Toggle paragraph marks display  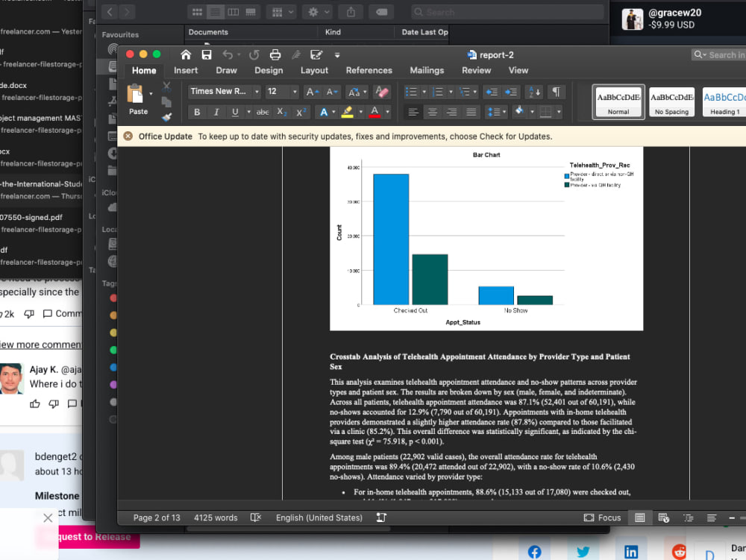[556, 92]
